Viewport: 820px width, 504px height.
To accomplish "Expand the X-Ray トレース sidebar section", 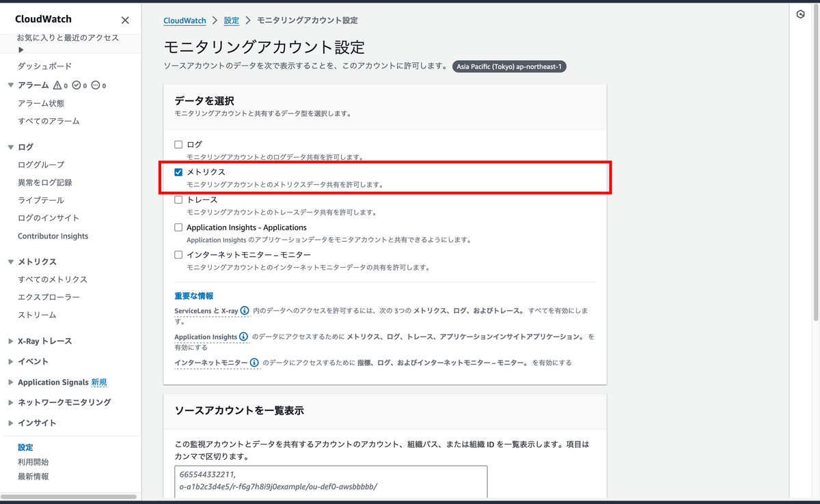I will 10,341.
